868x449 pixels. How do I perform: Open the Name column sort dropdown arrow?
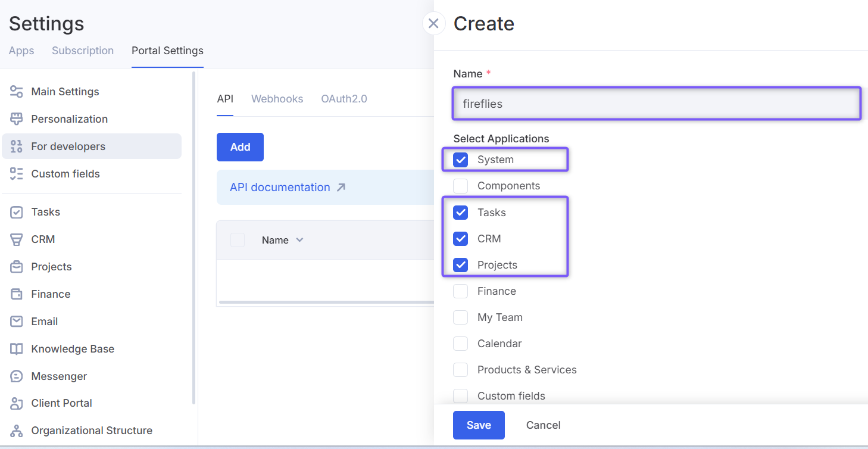[x=299, y=240]
